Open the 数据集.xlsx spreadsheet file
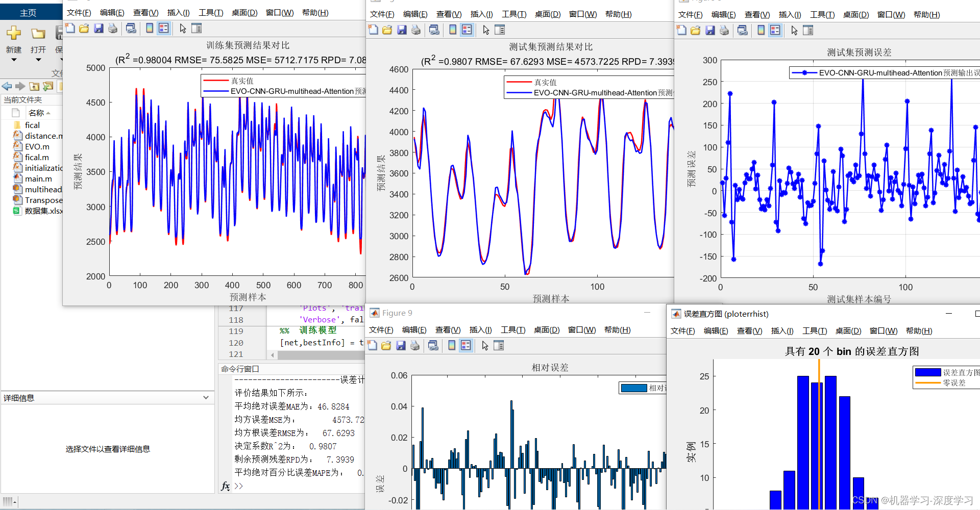The width and height of the screenshot is (980, 510). click(x=43, y=211)
